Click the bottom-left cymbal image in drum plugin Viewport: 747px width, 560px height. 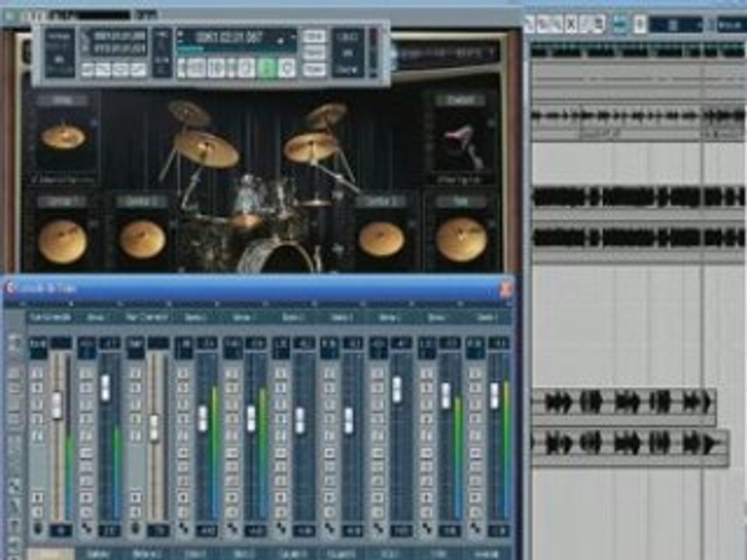point(62,241)
